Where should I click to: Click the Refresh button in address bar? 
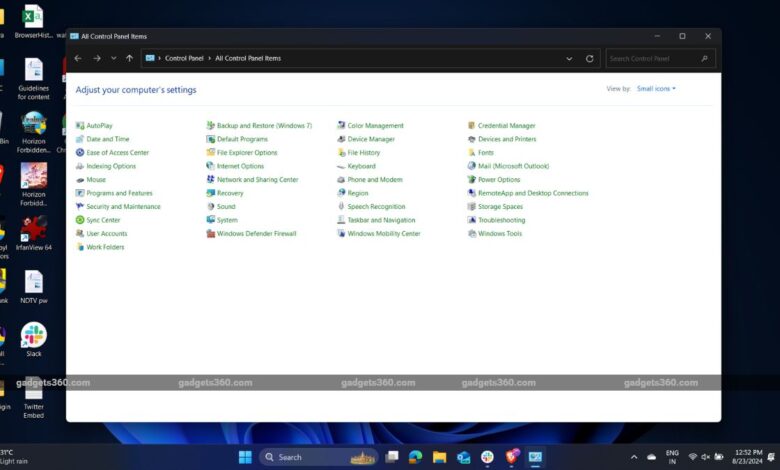tap(589, 59)
